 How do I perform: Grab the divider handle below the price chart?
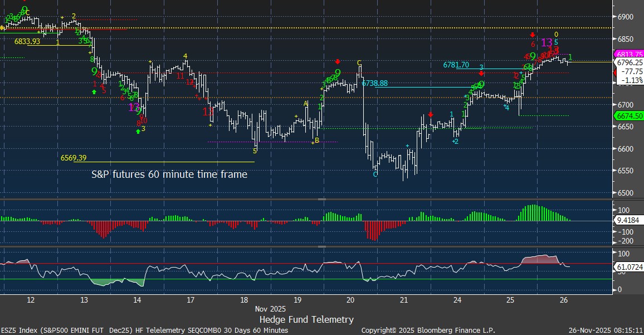click(x=322, y=198)
